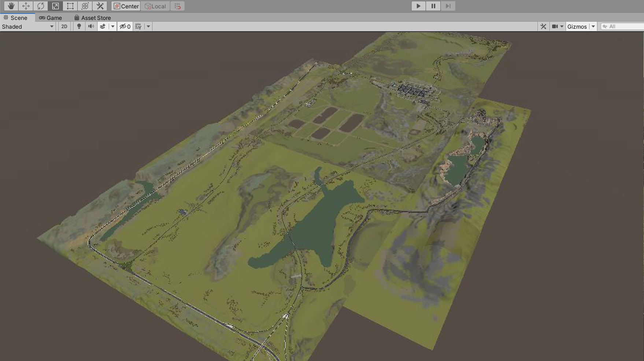644x361 pixels.
Task: Select the Move tool
Action: (x=26, y=6)
